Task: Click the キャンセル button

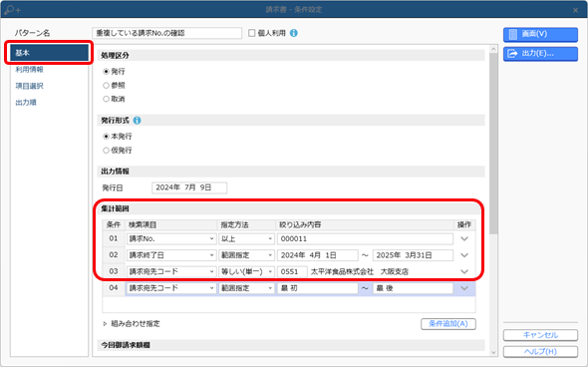Action: pyautogui.click(x=540, y=335)
